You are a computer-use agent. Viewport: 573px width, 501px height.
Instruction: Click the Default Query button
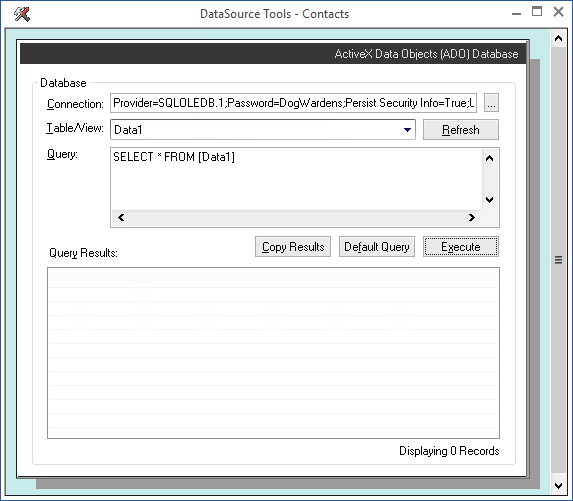click(377, 247)
